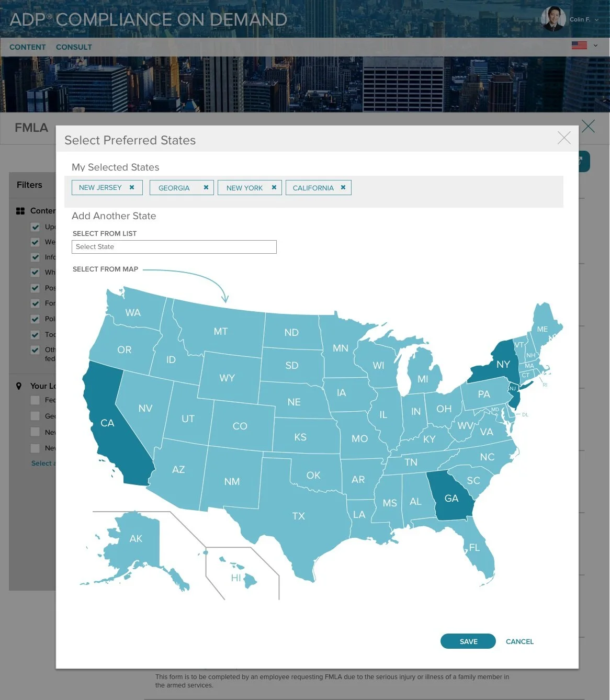Select Michigan on the map
The height and width of the screenshot is (700, 610).
[x=423, y=379]
